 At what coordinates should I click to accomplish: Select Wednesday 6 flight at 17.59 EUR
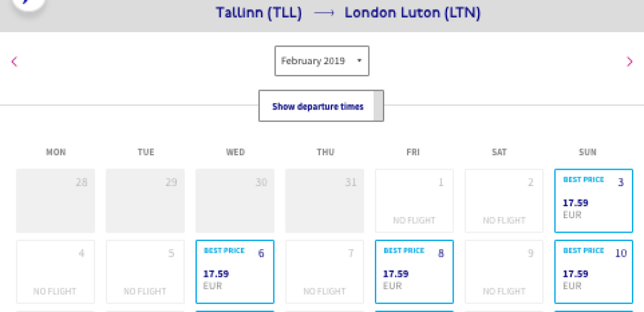[235, 272]
